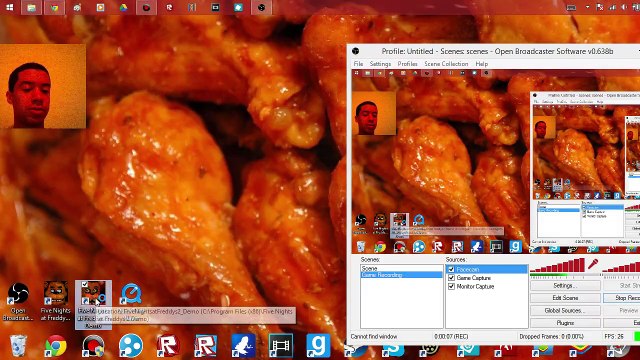Image resolution: width=640 pixels, height=360 pixels.
Task: Select the Scene entry in Scenes list
Action: [x=402, y=269]
